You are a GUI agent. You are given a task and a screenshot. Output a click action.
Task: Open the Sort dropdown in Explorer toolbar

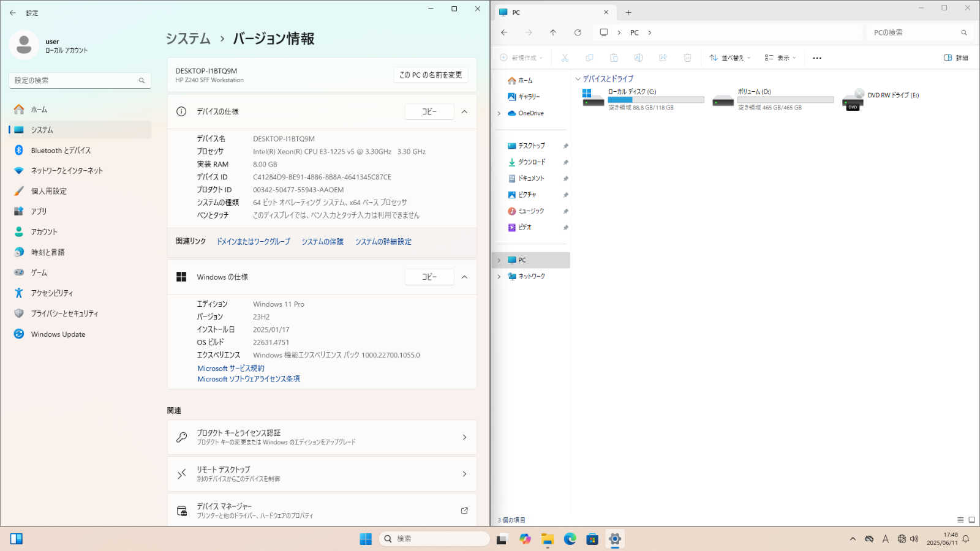click(x=729, y=58)
